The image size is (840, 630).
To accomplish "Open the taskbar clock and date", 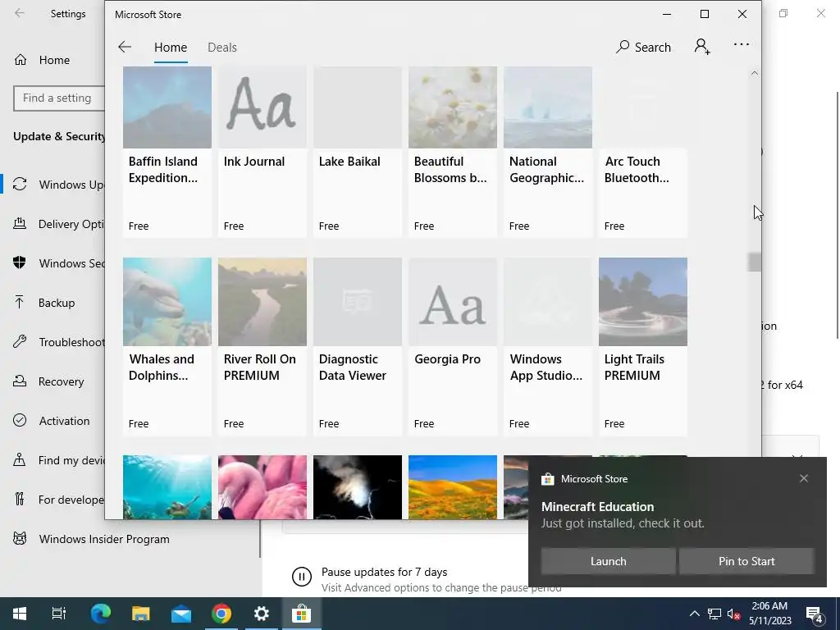I will pyautogui.click(x=769, y=614).
